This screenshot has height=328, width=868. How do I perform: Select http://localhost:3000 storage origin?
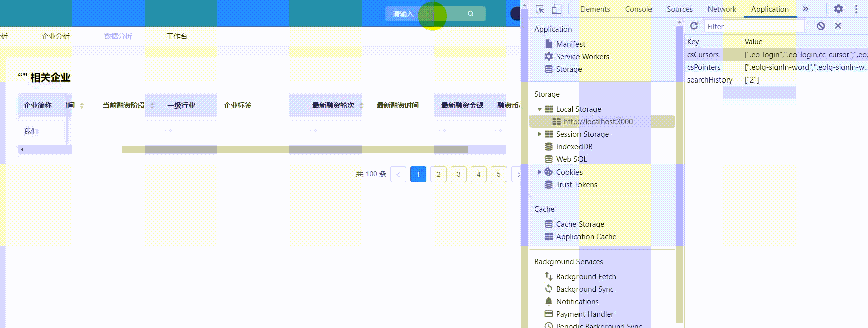(x=598, y=122)
